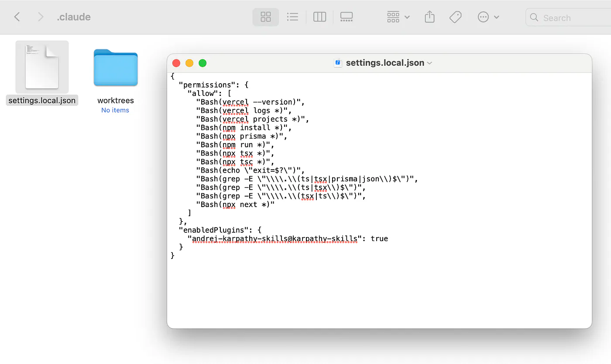The width and height of the screenshot is (611, 364).
Task: Click the Share icon in Finder toolbar
Action: [x=430, y=17]
